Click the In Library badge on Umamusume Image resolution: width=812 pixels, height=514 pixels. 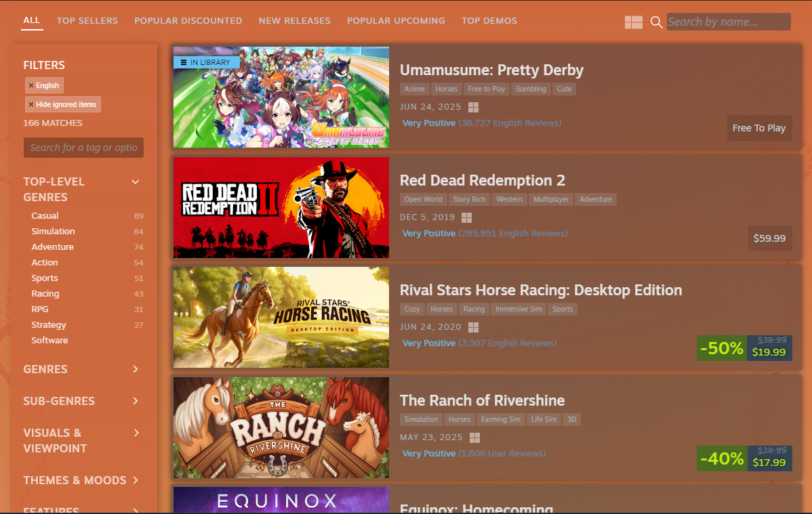click(207, 62)
